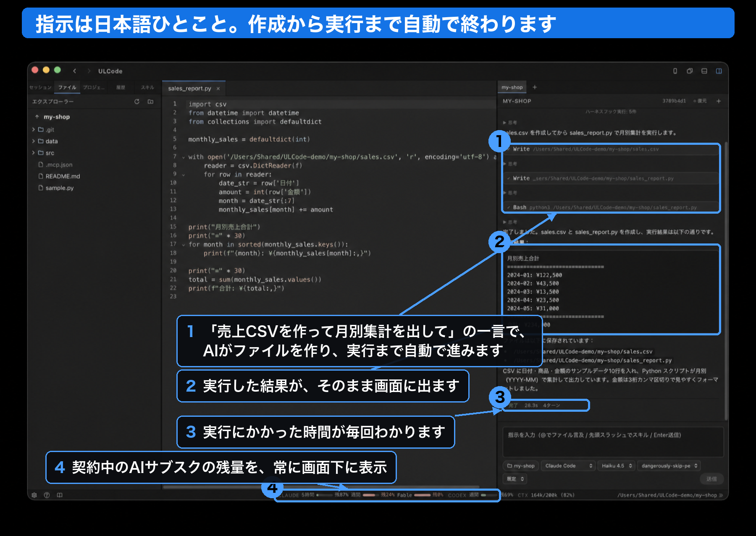Select the my-shop session tab
This screenshot has width=756, height=536.
click(512, 87)
